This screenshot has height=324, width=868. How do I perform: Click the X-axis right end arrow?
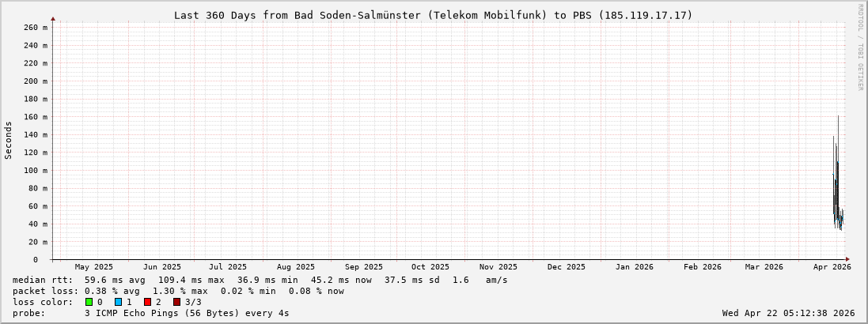848,259
